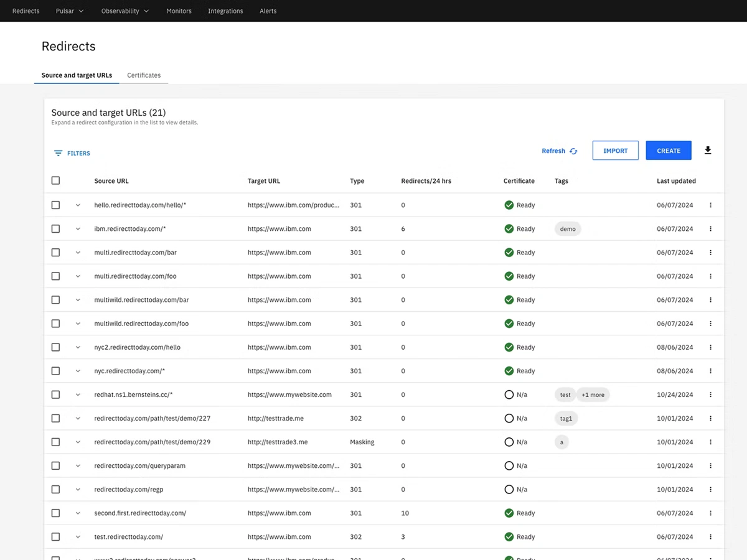Image resolution: width=747 pixels, height=560 pixels.
Task: Click the download/export icon beside Create
Action: coord(708,150)
